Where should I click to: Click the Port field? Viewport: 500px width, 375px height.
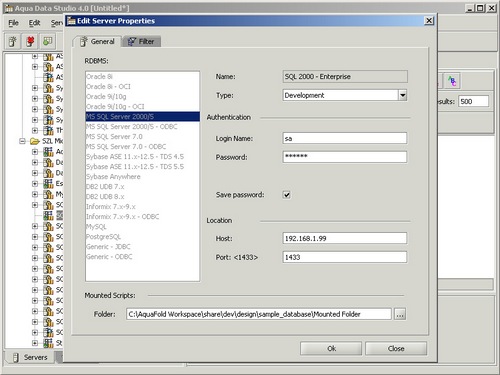(345, 257)
